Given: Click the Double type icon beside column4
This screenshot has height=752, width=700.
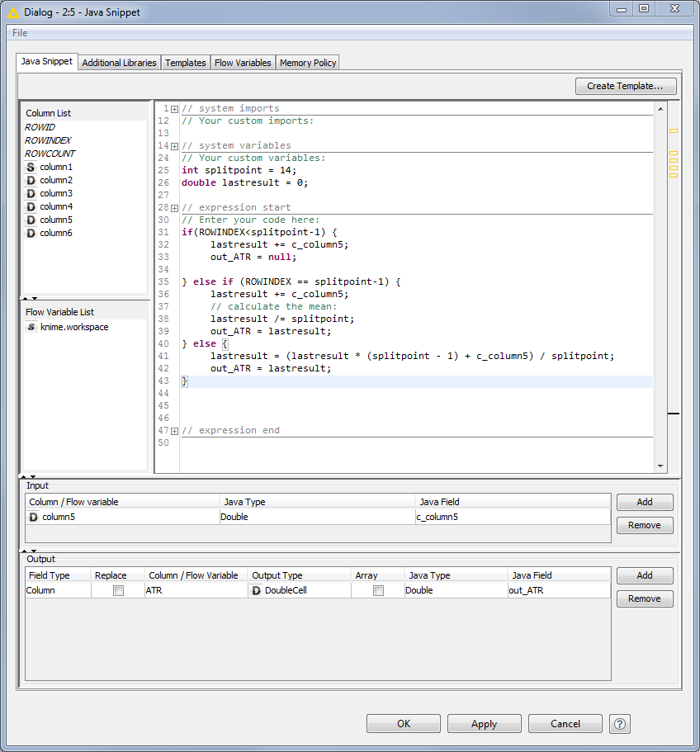Looking at the screenshot, I should (31, 206).
